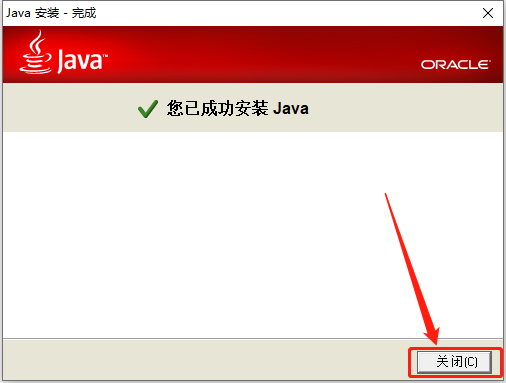Click the ORACLE logo
Viewport: 506px width, 383px height.
456,65
